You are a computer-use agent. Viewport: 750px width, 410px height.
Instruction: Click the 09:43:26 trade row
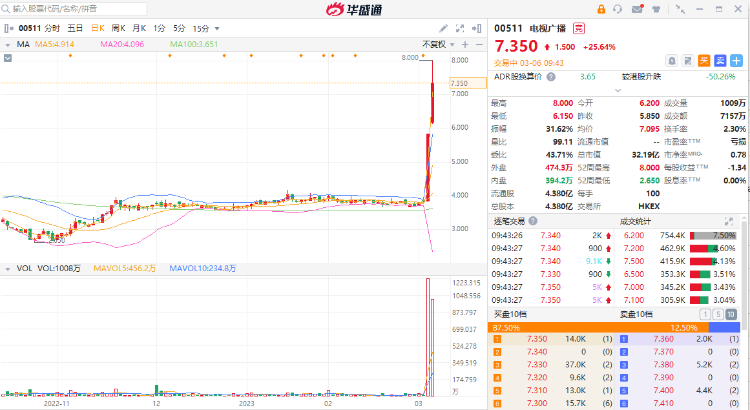[551, 235]
